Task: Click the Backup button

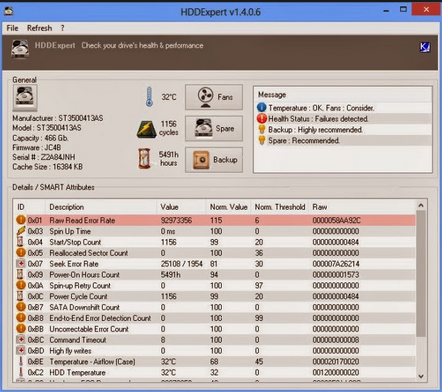Action: click(x=214, y=160)
